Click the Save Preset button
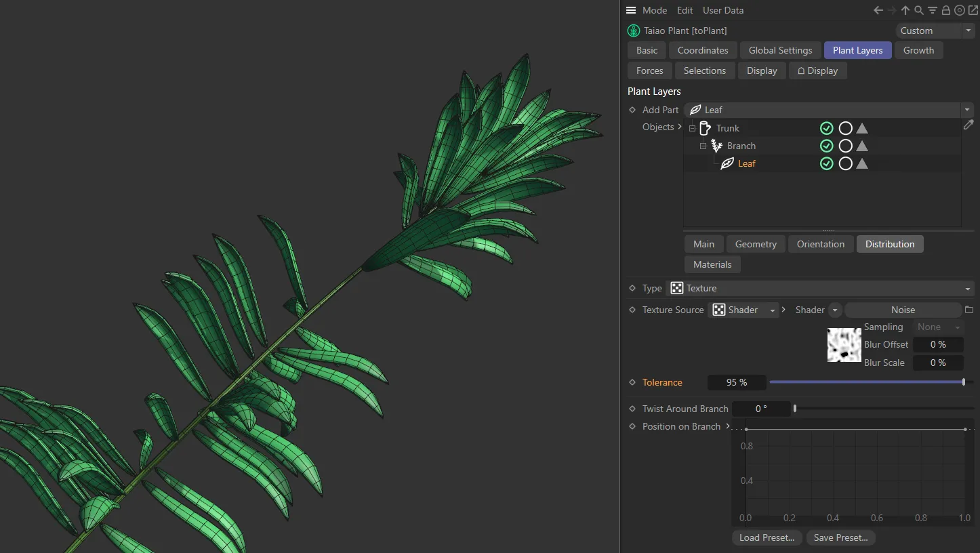Screen dimensions: 980x553 point(840,537)
